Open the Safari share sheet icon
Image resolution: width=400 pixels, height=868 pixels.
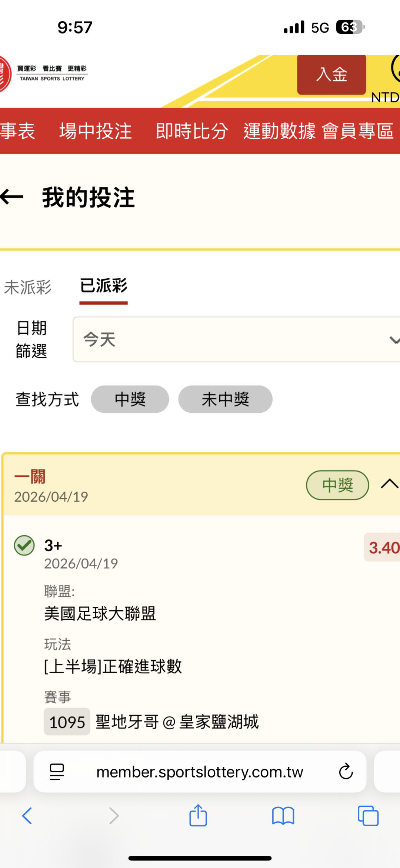coord(198,816)
